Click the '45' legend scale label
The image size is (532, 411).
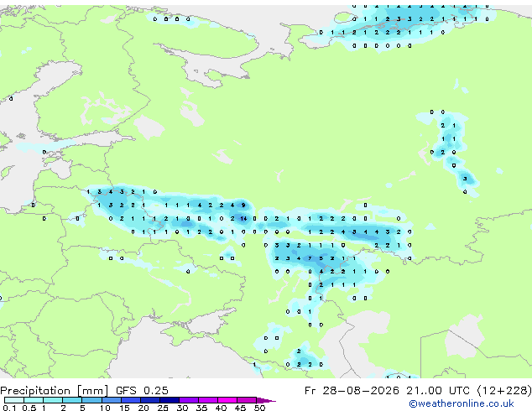240,408
